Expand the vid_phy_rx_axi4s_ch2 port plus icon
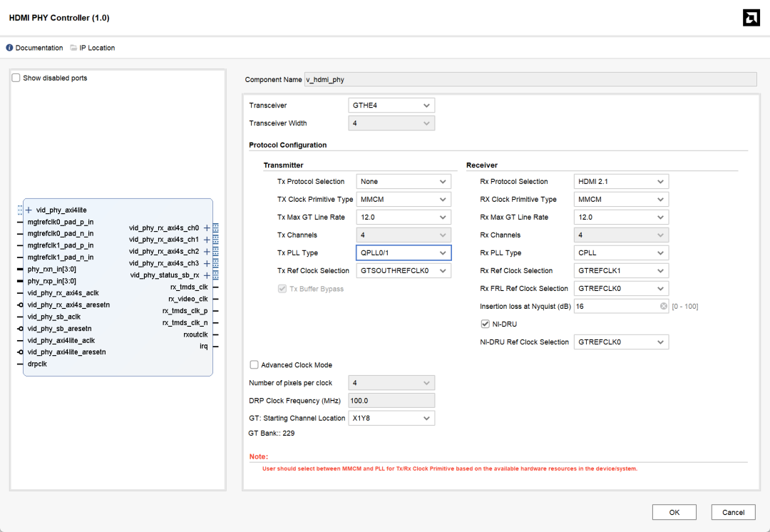The width and height of the screenshot is (770, 532). pos(207,252)
